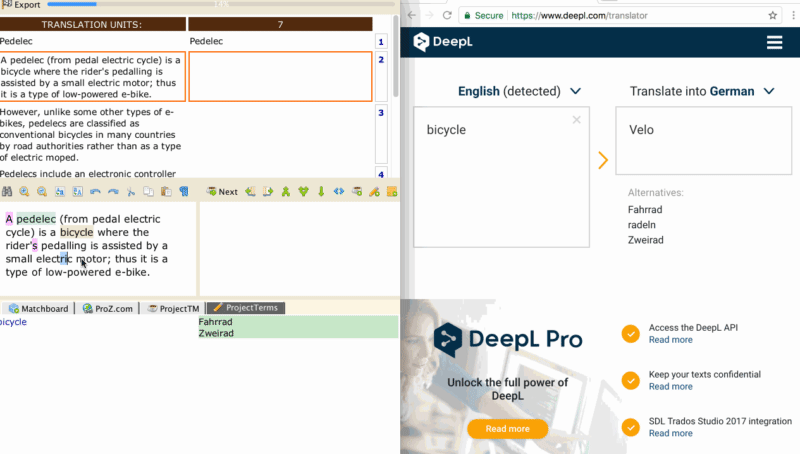
Task: Click the zoom in magnifier icon
Action: (24, 192)
